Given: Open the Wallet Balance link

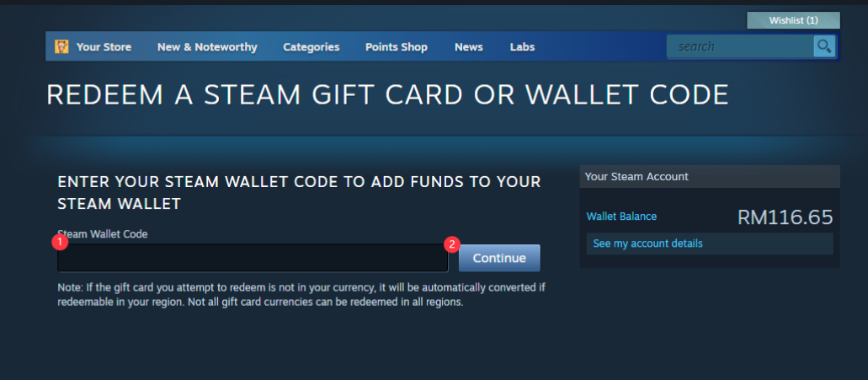Looking at the screenshot, I should tap(621, 217).
